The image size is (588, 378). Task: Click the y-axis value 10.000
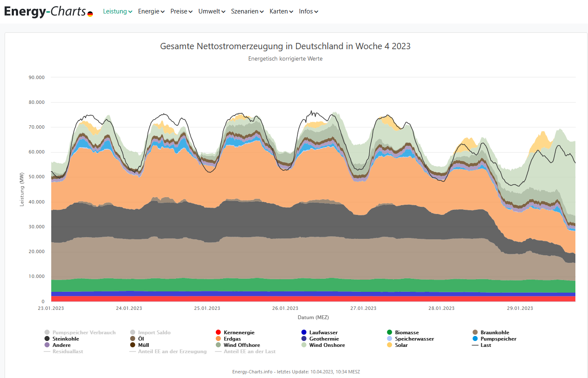pos(37,277)
